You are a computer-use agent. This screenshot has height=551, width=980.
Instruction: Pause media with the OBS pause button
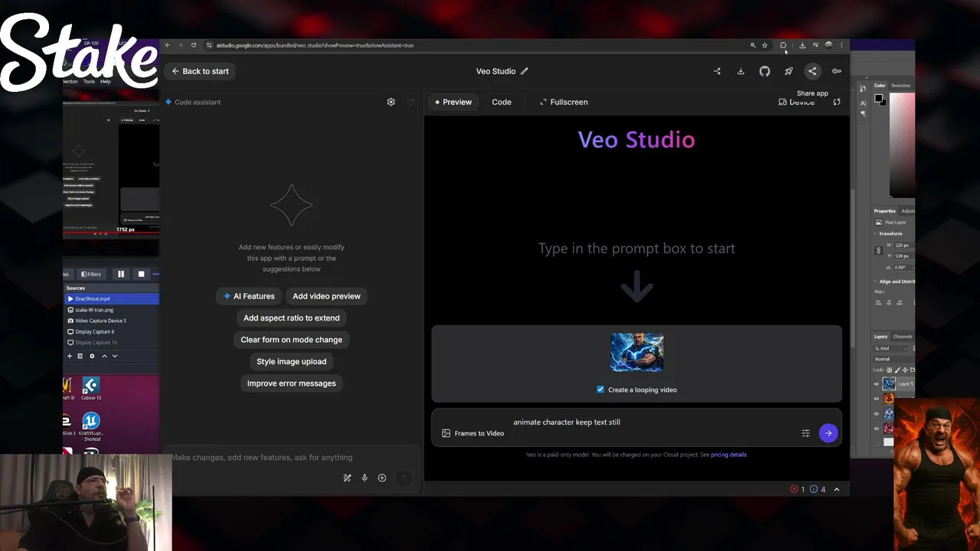coord(120,274)
